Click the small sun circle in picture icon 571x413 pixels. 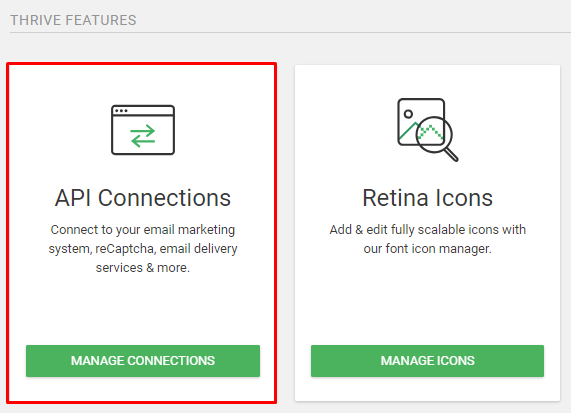point(408,114)
